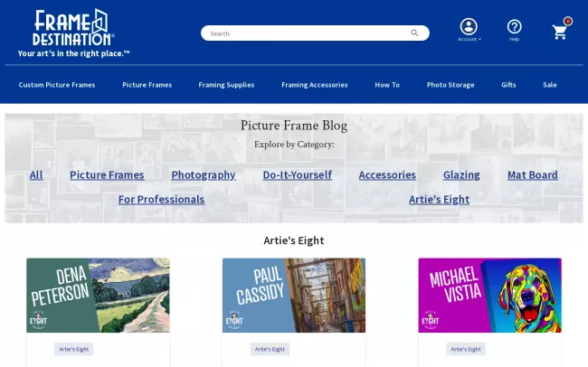Open Custom Picture Frames menu
The image size is (588, 367).
pyautogui.click(x=57, y=85)
